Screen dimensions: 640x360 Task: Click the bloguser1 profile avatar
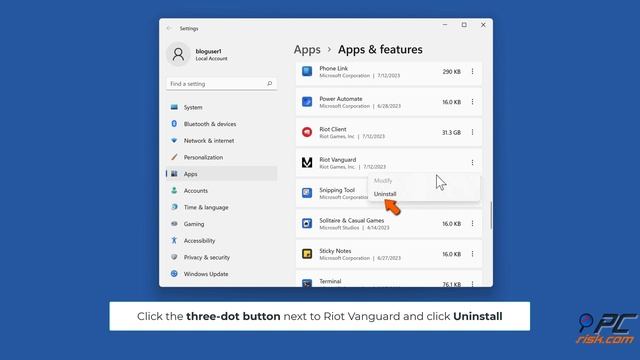178,54
